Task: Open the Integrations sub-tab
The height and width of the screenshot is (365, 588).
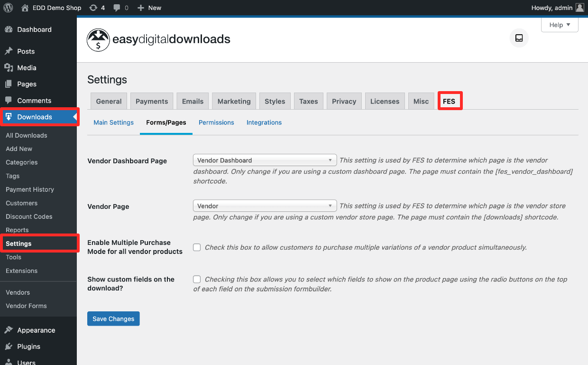Action: [264, 122]
